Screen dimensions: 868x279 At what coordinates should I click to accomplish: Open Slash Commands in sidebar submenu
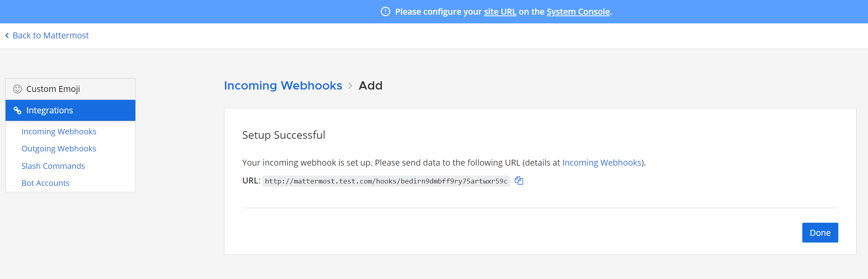[x=53, y=166]
